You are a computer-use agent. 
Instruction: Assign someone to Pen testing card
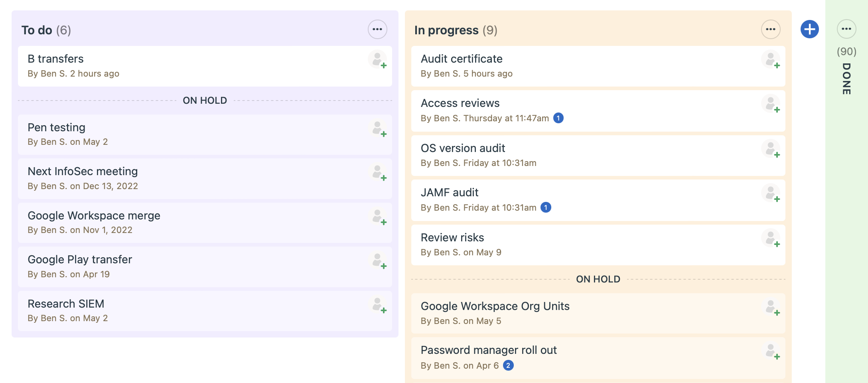pyautogui.click(x=378, y=128)
